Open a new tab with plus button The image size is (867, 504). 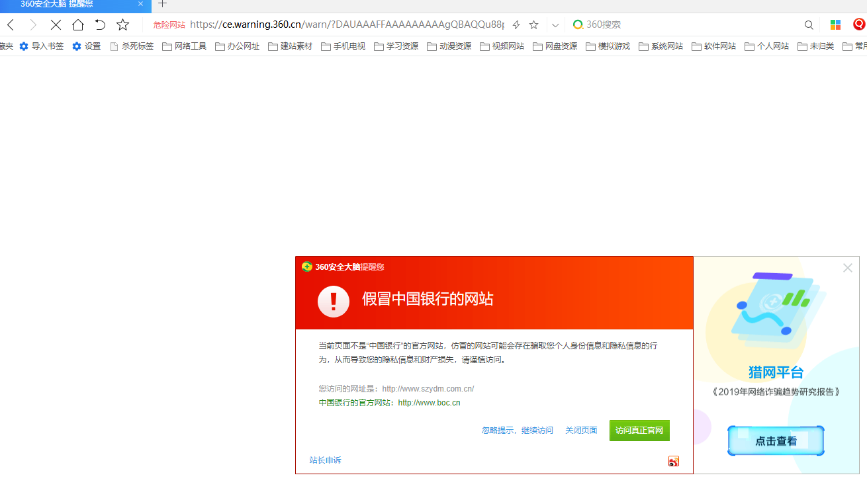pyautogui.click(x=162, y=4)
